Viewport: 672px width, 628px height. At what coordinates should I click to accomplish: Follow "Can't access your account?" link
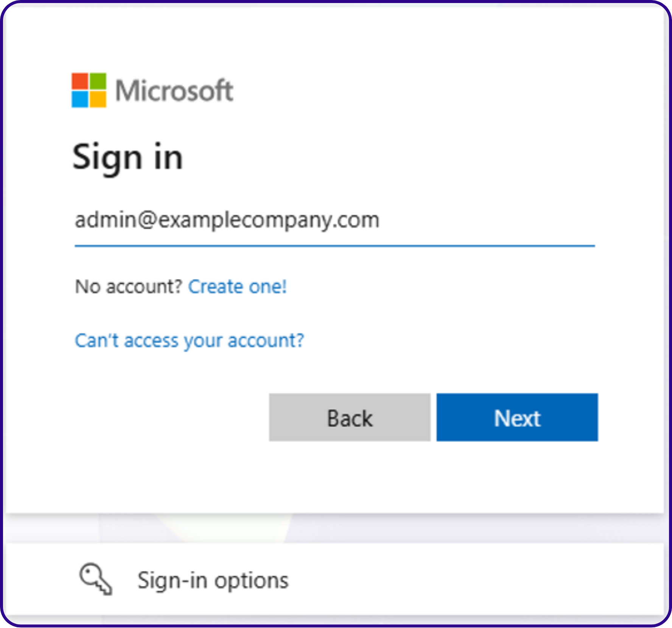(189, 341)
